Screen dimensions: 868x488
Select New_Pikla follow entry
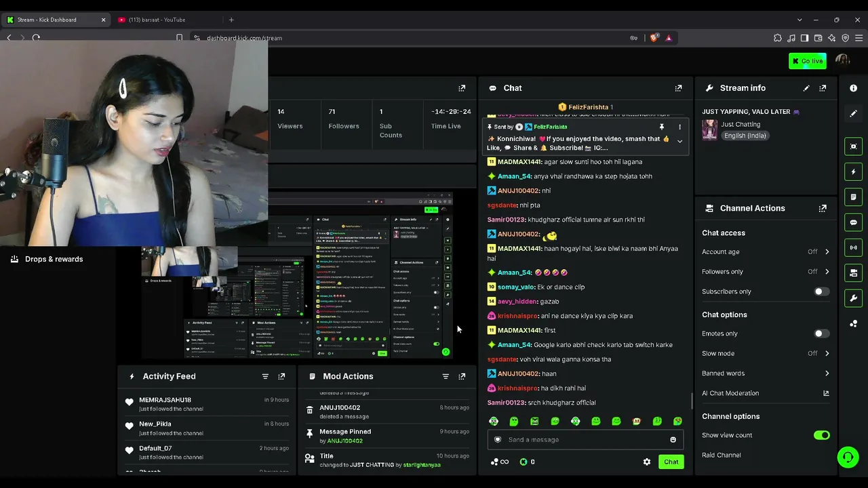coord(207,428)
